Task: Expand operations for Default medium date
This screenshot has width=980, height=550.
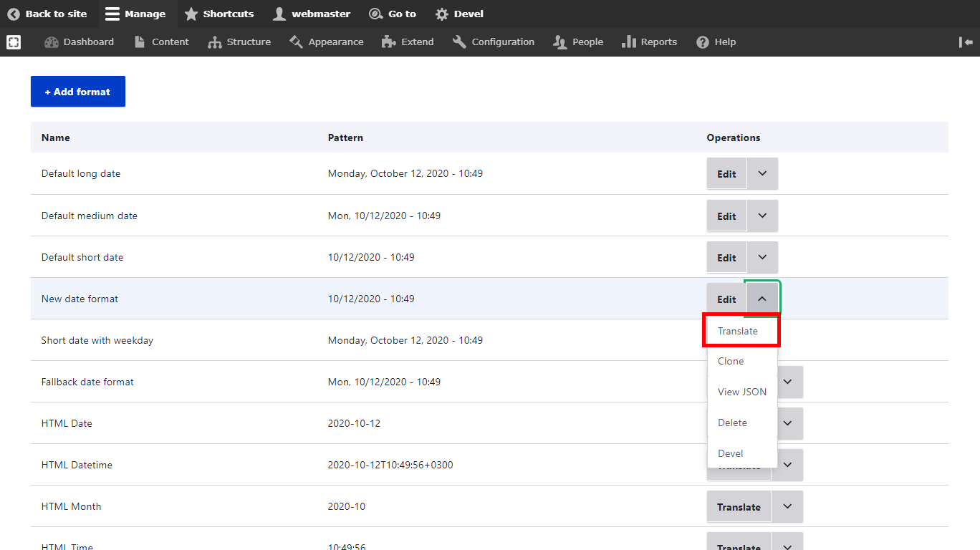Action: (x=762, y=216)
